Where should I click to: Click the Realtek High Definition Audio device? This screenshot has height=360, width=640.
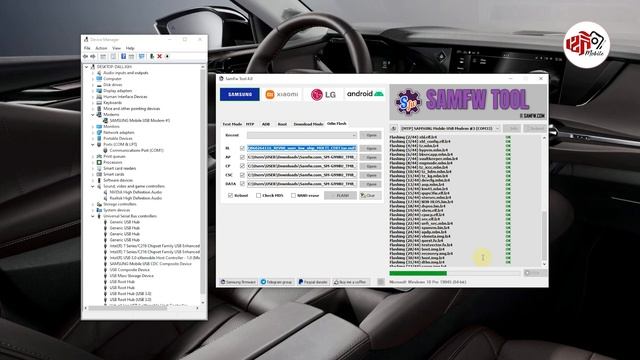[136, 198]
